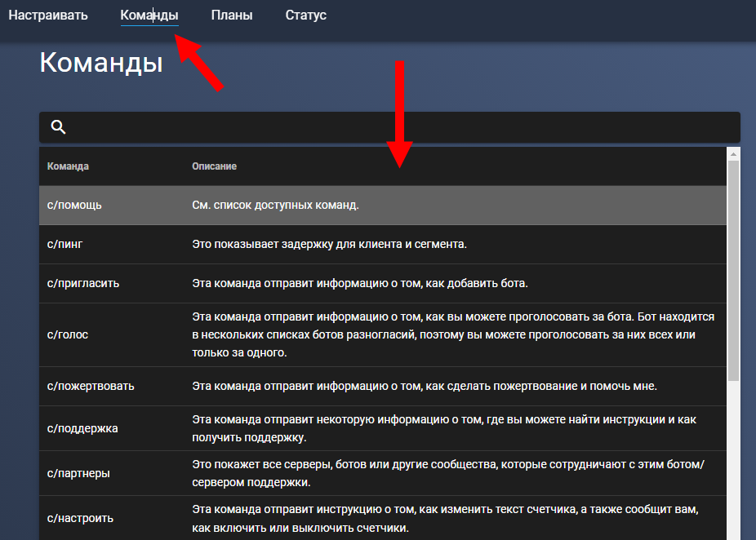The image size is (756, 540).
Task: Click the table's vertical scrollbar thumb
Action: (733, 269)
